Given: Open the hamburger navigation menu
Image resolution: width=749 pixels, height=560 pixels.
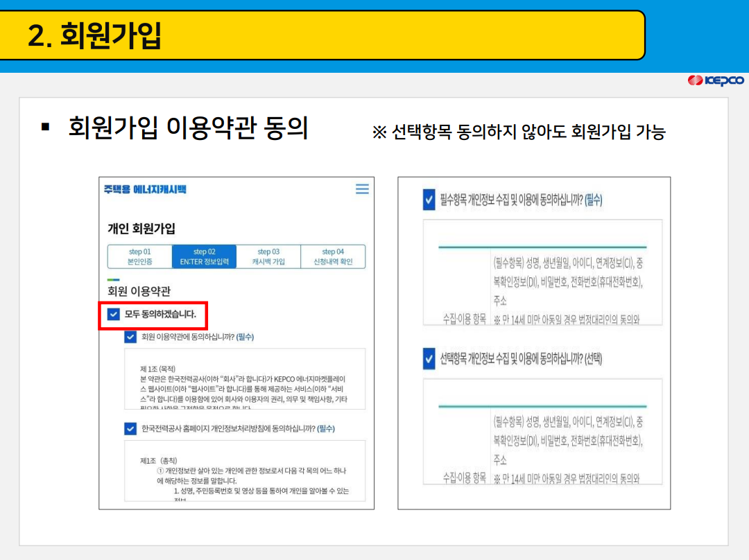Looking at the screenshot, I should tap(361, 189).
